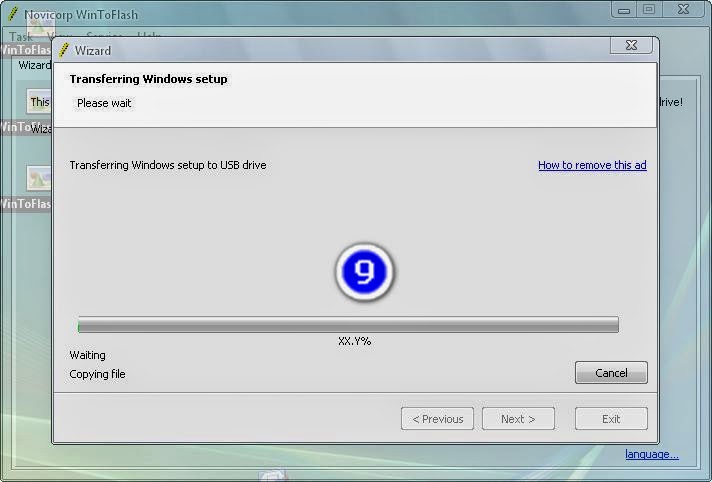This screenshot has height=482, width=712.
Task: Click the Novicorp WinToFlash title bar icon
Action: pyautogui.click(x=14, y=15)
